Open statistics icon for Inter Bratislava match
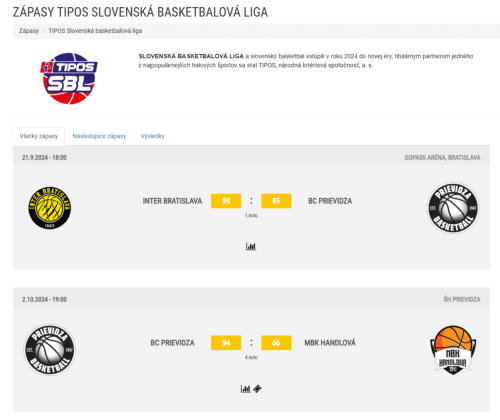The width and height of the screenshot is (500, 420). [251, 246]
